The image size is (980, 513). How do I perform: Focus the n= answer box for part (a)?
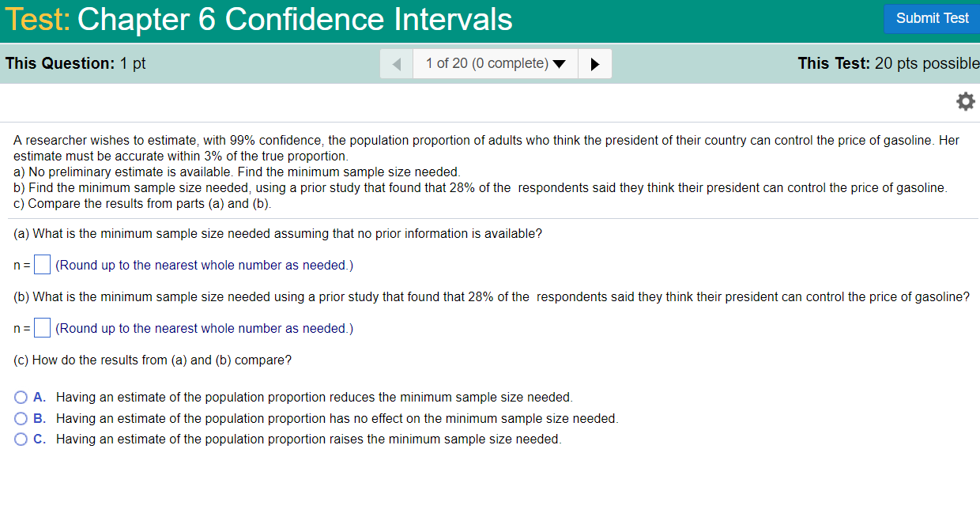click(x=43, y=265)
